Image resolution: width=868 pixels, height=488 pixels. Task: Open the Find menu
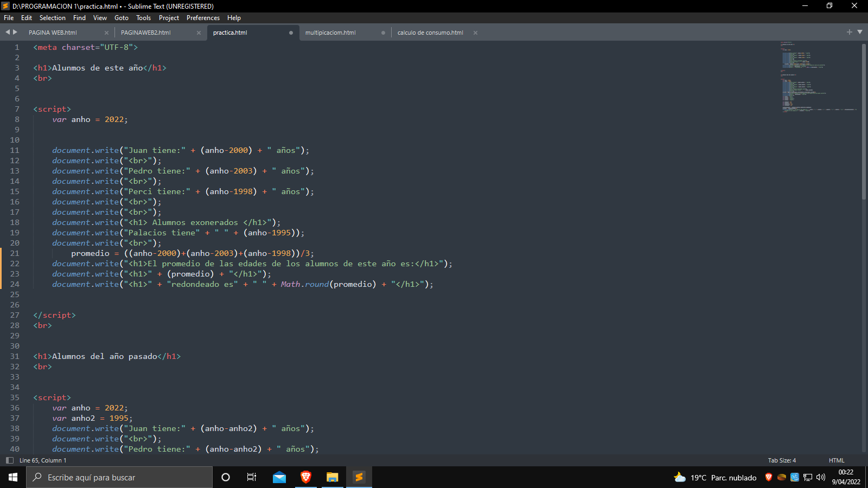[x=79, y=18]
